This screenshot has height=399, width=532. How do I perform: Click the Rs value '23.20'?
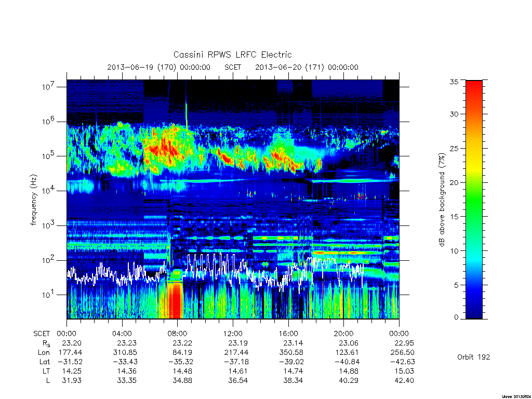pos(72,343)
